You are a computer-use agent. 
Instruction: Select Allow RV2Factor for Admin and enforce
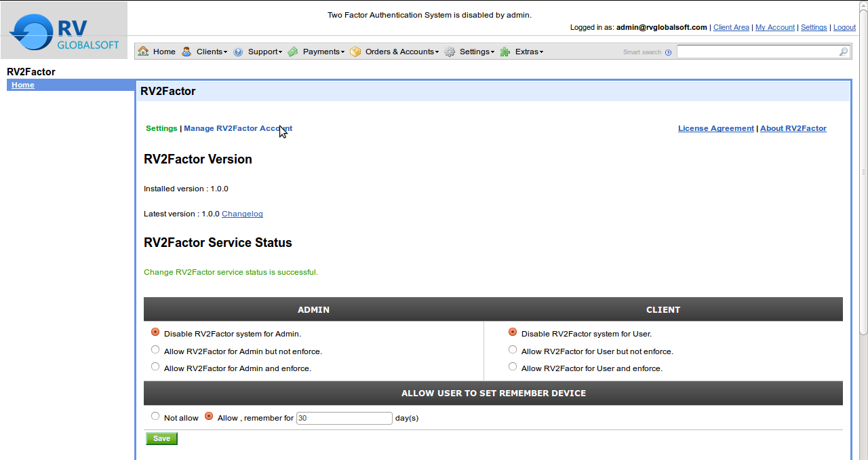pos(155,367)
